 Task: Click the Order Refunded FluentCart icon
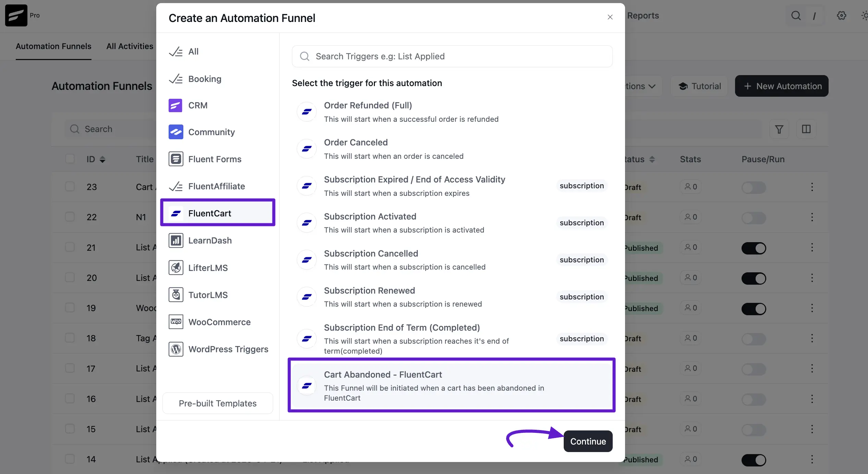pyautogui.click(x=306, y=112)
